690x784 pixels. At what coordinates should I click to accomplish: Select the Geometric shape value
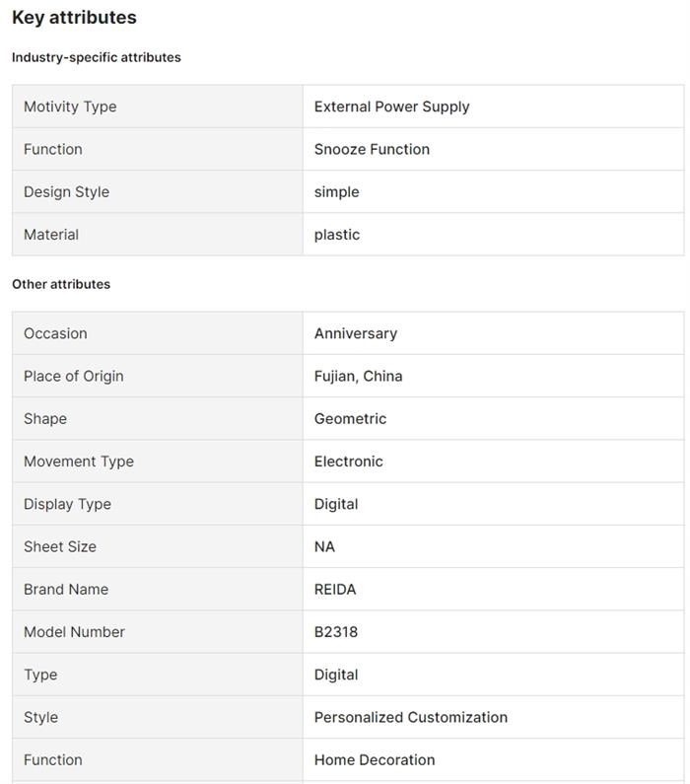(350, 418)
